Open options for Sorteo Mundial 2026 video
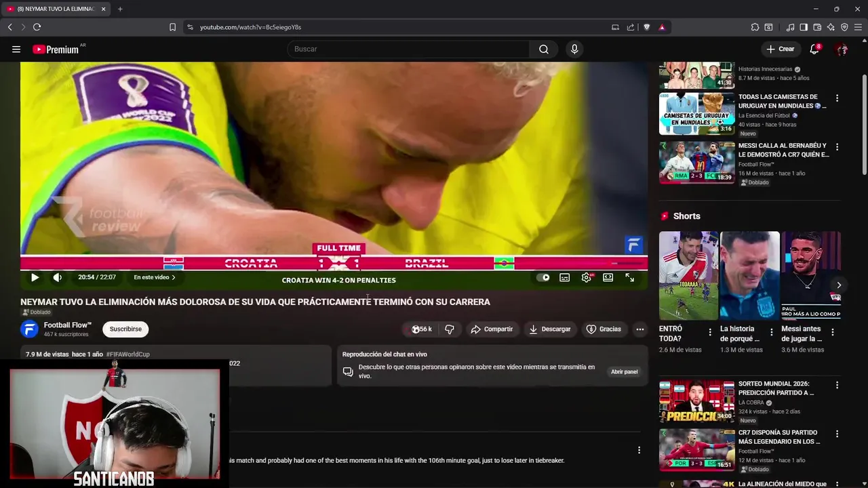The width and height of the screenshot is (868, 488). tap(837, 385)
